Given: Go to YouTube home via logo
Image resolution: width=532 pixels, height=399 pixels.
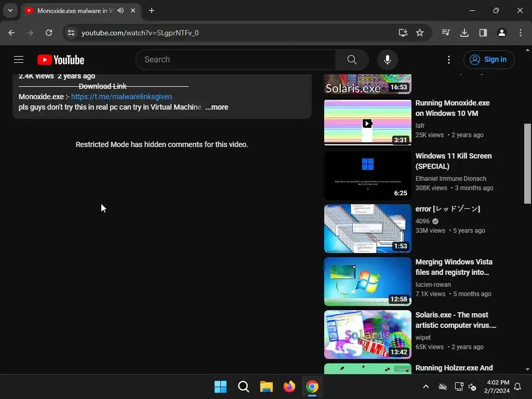Looking at the screenshot, I should tap(61, 60).
